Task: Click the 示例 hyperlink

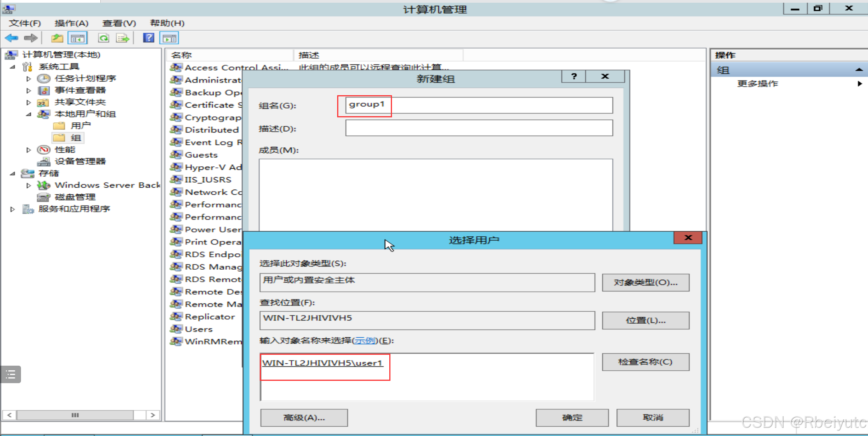Action: click(x=365, y=341)
